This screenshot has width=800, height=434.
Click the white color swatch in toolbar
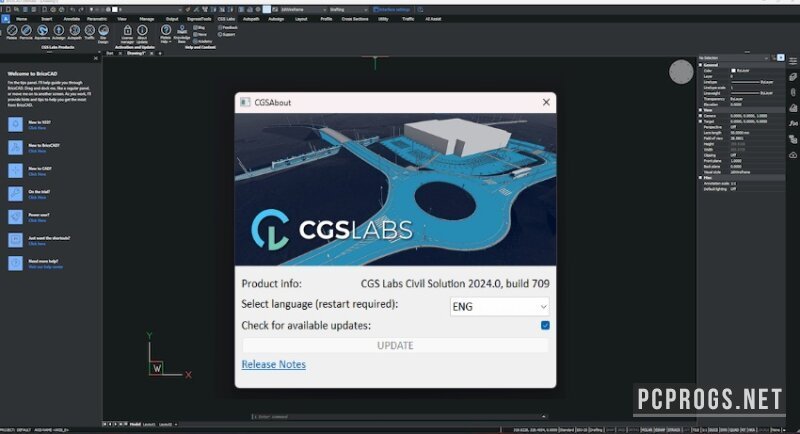(x=115, y=10)
